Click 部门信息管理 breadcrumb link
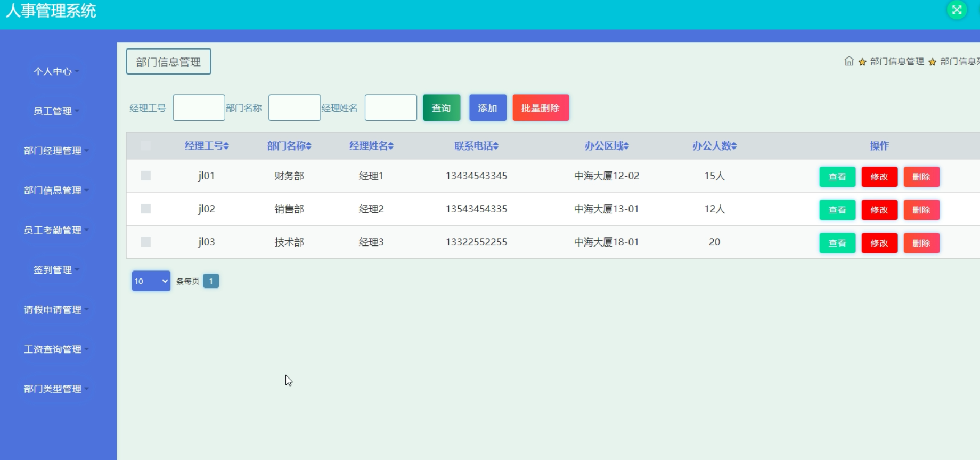The image size is (980, 460). click(897, 62)
